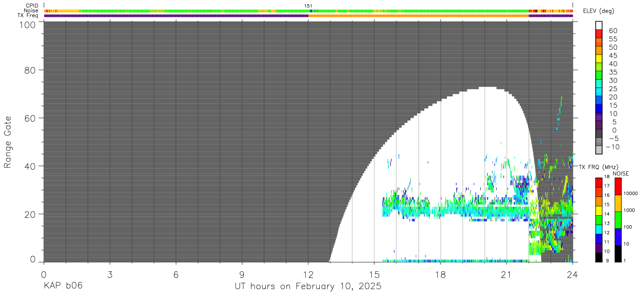Click the '40' Range Gate tick label
This screenshot has width=644, height=297.
tap(29, 166)
